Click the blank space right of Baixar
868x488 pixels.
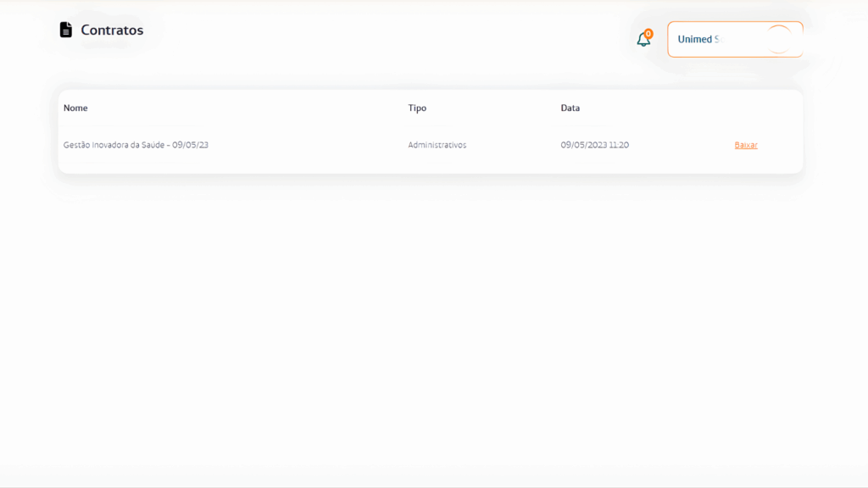[782, 145]
